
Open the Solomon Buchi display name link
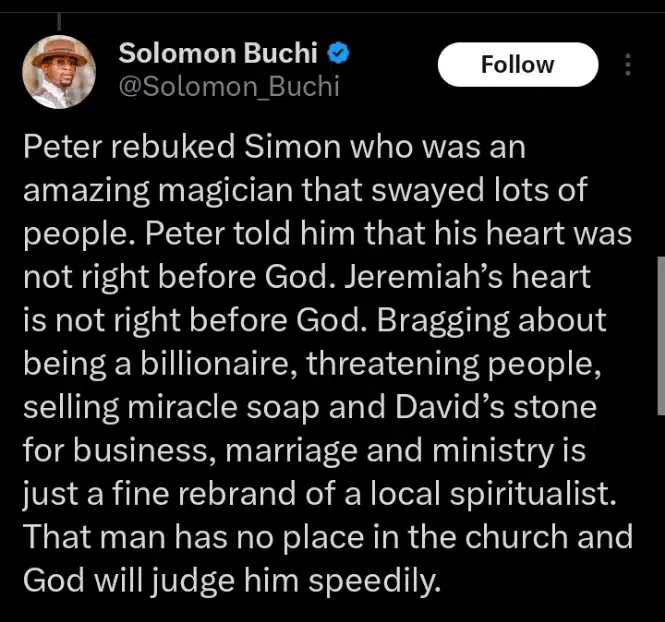pyautogui.click(x=220, y=52)
